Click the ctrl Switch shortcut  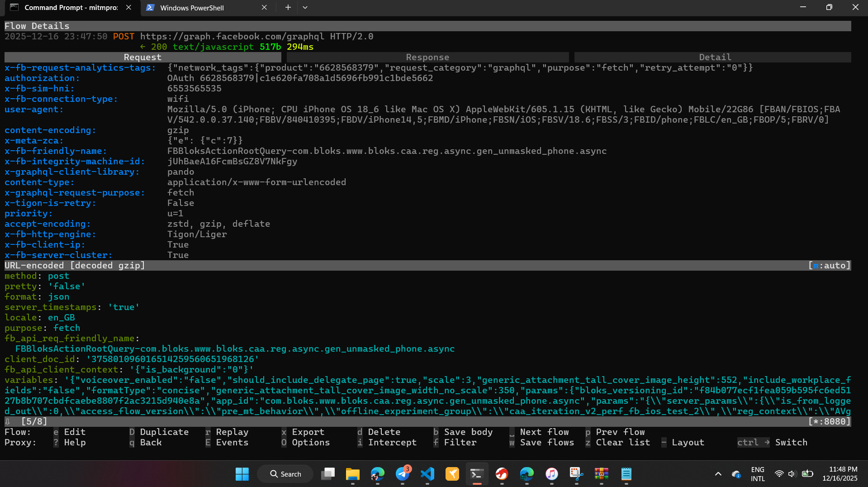click(x=773, y=442)
